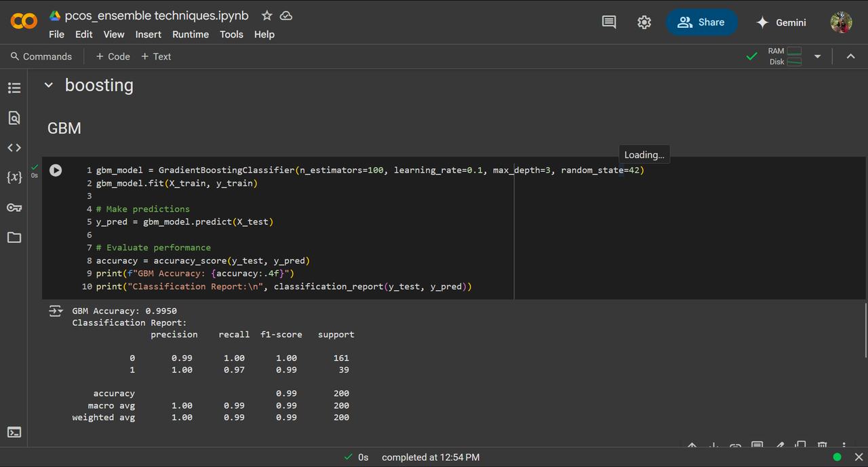868x467 pixels.
Task: Open the Edit menu
Action: click(84, 35)
